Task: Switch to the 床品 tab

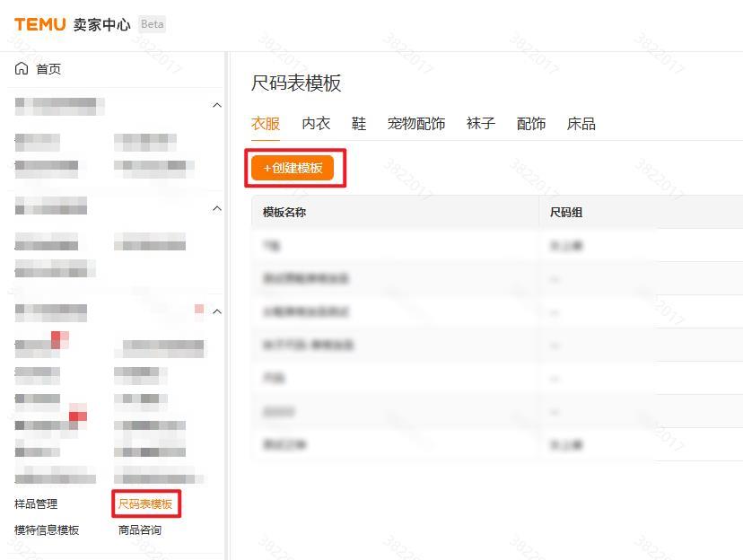Action: (x=581, y=124)
